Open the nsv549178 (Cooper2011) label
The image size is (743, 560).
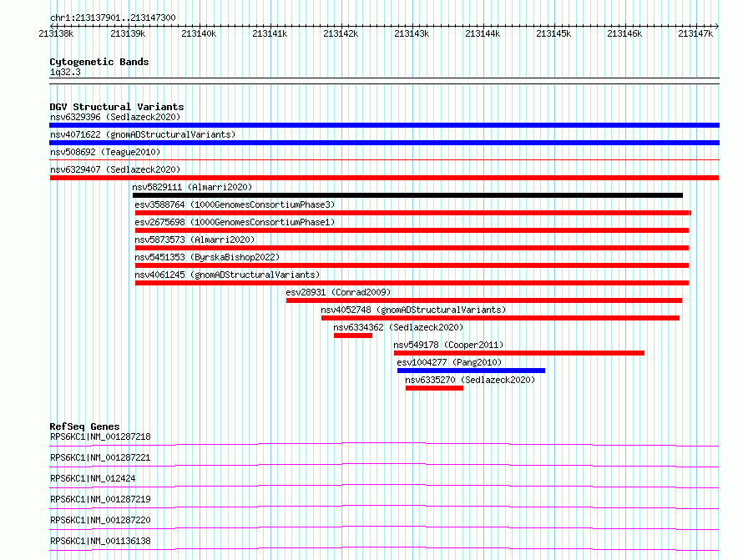[448, 345]
